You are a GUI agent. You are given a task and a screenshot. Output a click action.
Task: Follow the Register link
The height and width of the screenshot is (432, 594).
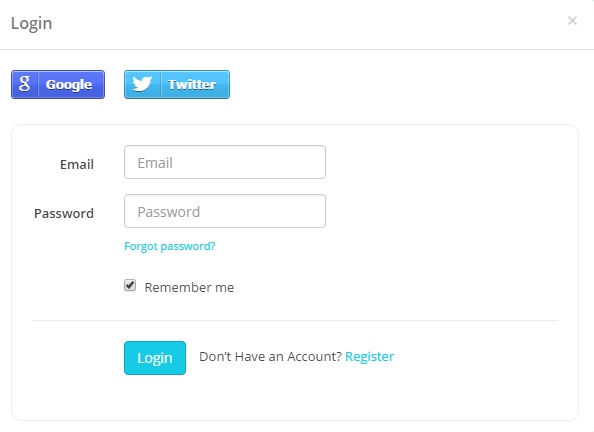(x=369, y=357)
